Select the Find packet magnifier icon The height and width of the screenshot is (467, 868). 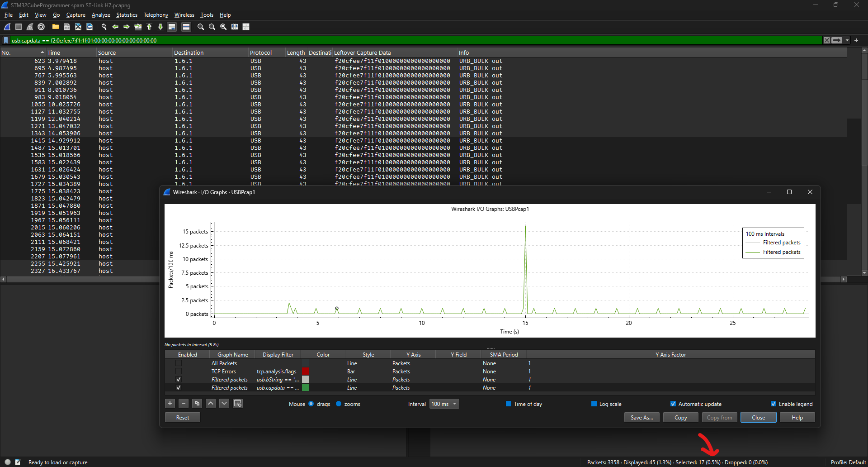[104, 27]
